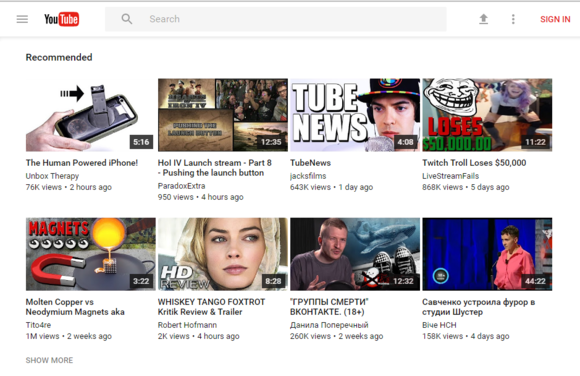Click 'HoI IV Launch stream - Part 8' title
This screenshot has height=376, width=580.
(215, 168)
